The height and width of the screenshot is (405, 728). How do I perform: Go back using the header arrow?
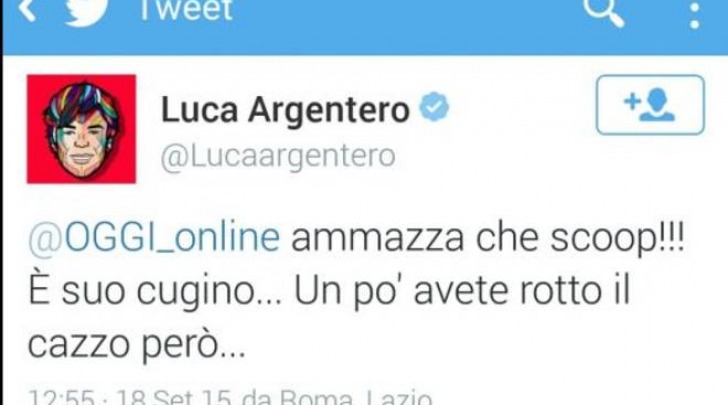tap(27, 9)
